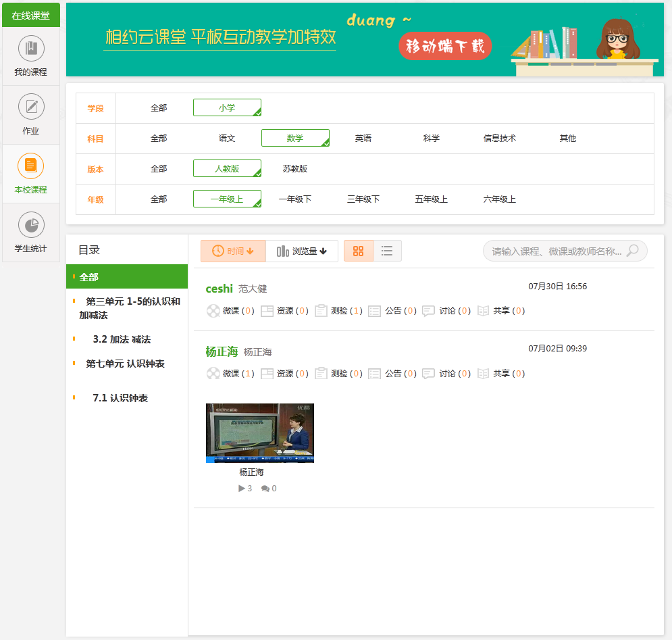Filter subject by 信息技术

(x=499, y=139)
